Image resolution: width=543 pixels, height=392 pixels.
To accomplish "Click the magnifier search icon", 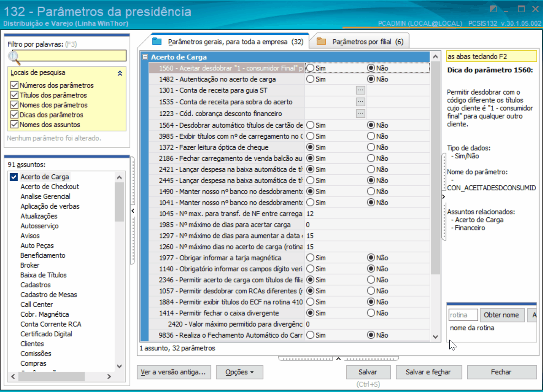I will pos(14,57).
